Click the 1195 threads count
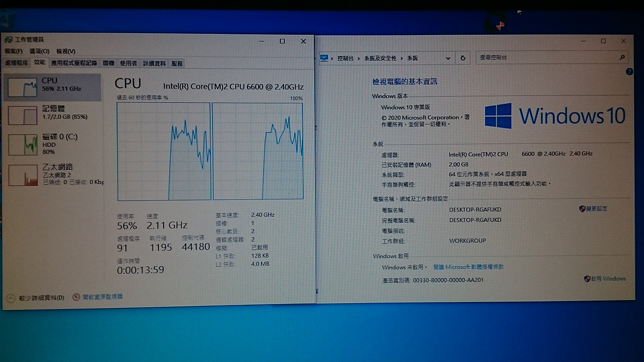 [160, 247]
